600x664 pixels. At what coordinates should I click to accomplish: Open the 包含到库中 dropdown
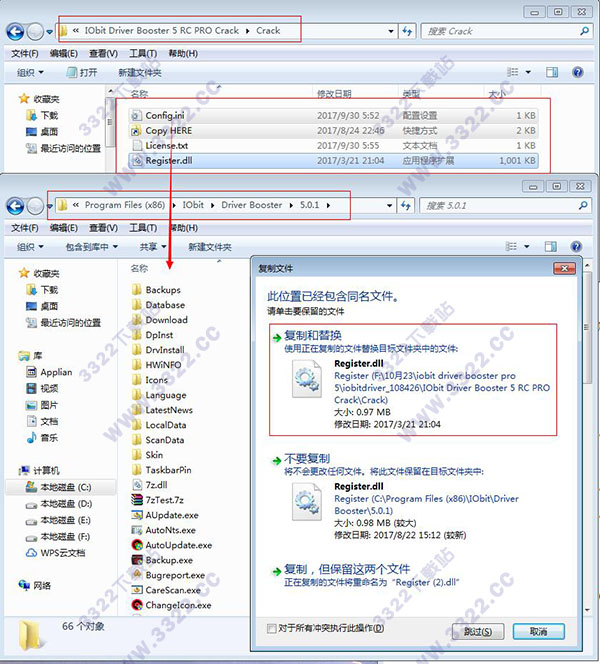click(91, 247)
